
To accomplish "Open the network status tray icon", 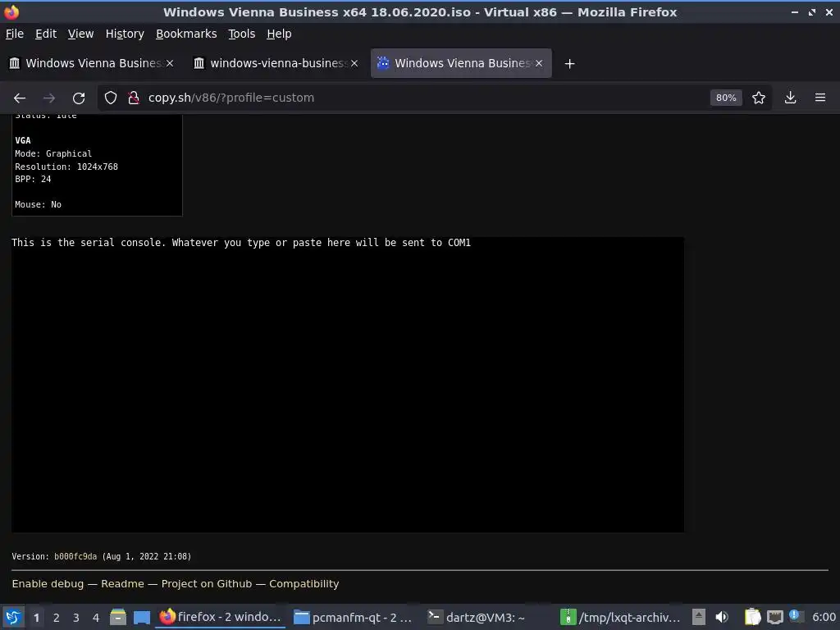I will [x=774, y=618].
